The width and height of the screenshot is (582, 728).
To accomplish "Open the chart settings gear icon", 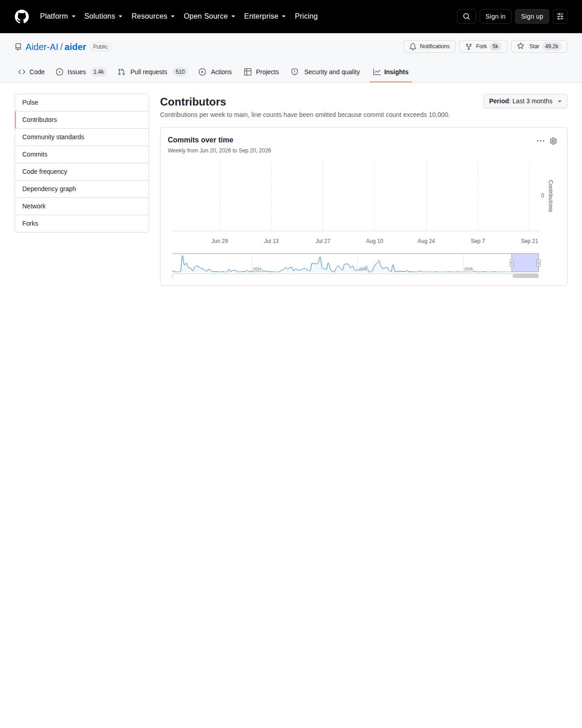I will pos(553,141).
